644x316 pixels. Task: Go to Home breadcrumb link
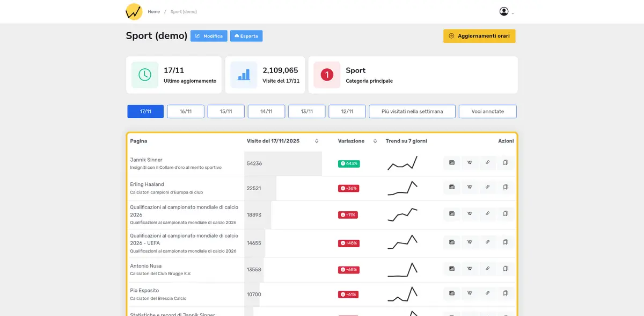[154, 12]
